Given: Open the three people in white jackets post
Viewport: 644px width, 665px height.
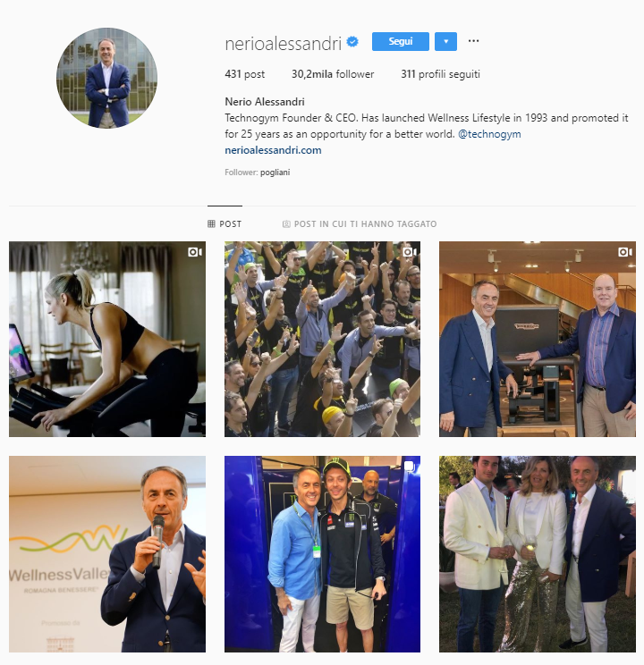Looking at the screenshot, I should pyautogui.click(x=538, y=554).
